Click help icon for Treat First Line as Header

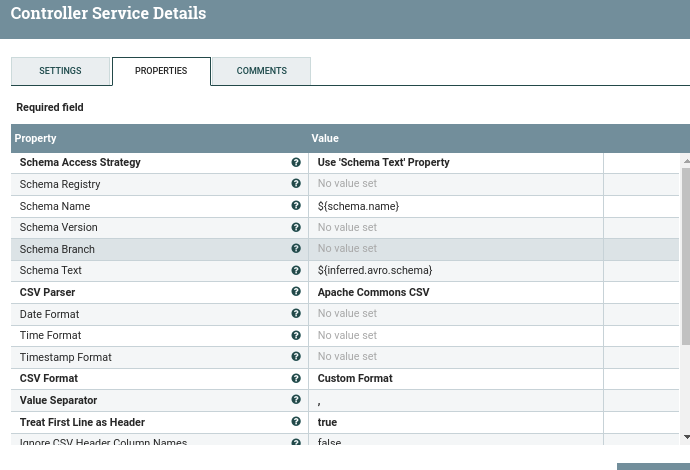tap(296, 422)
